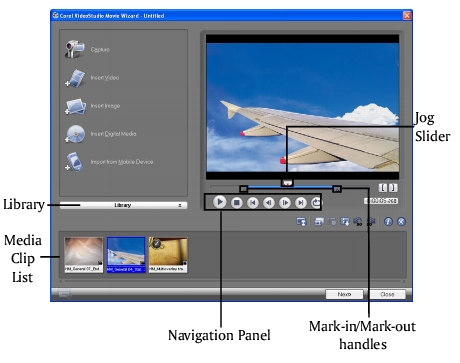Click the Jog Slider handle under preview

click(x=287, y=183)
